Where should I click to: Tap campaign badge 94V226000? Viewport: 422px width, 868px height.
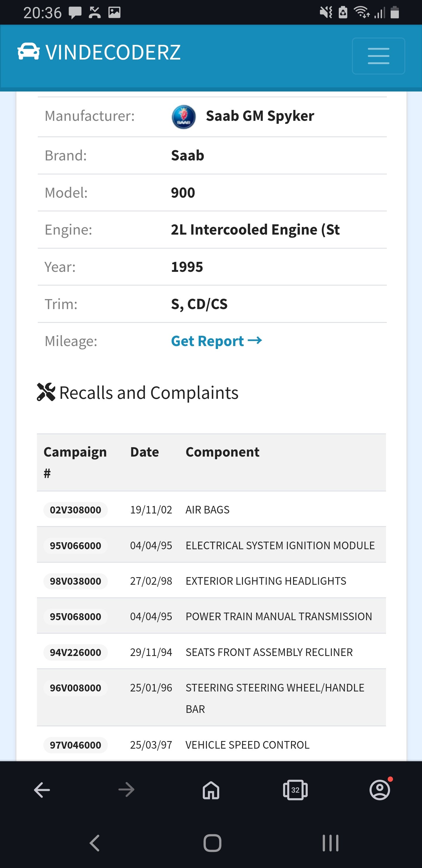coord(75,652)
